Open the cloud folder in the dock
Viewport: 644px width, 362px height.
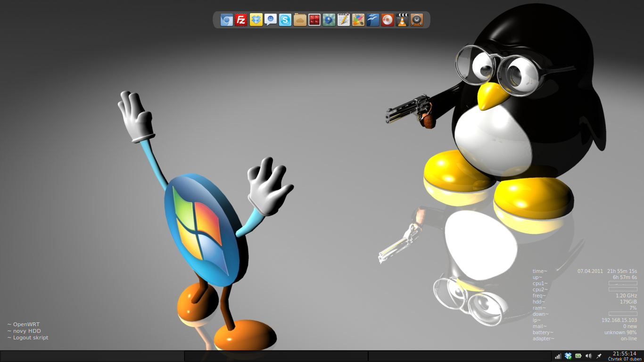[300, 20]
